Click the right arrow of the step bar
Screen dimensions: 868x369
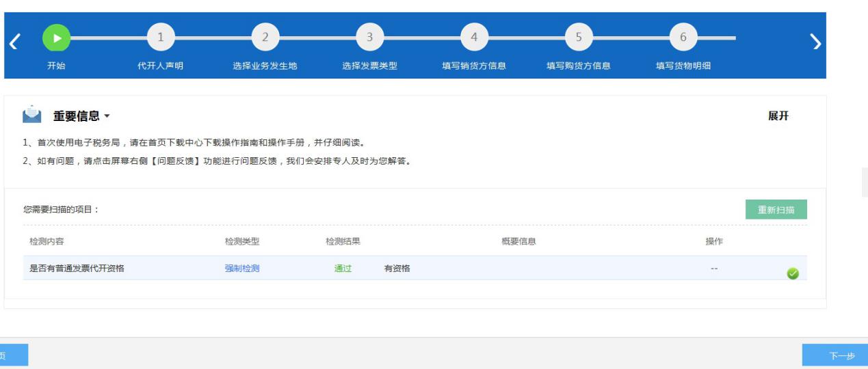[815, 42]
